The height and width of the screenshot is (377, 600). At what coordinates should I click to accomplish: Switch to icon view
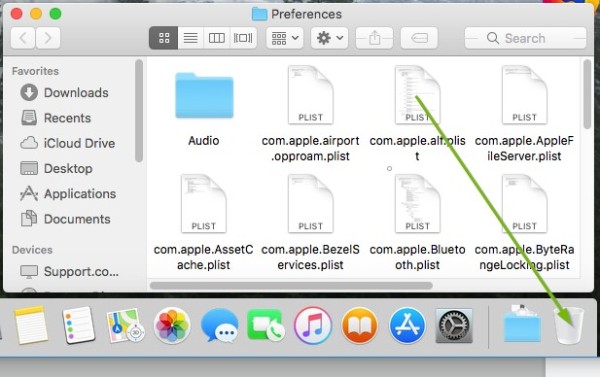(x=164, y=38)
